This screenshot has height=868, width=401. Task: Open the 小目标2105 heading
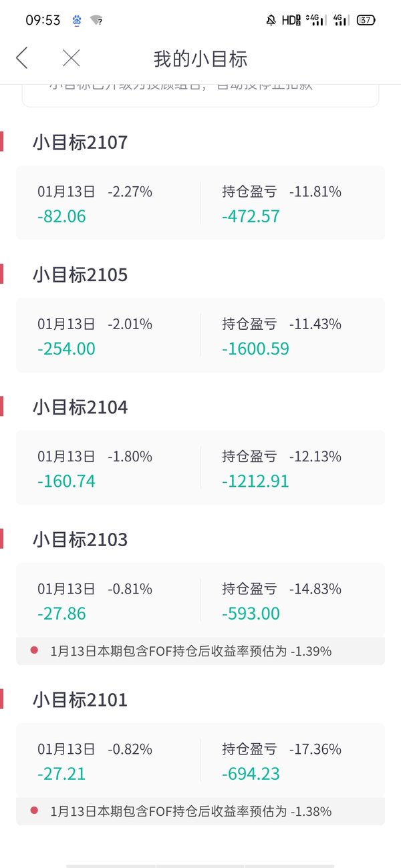coord(80,274)
